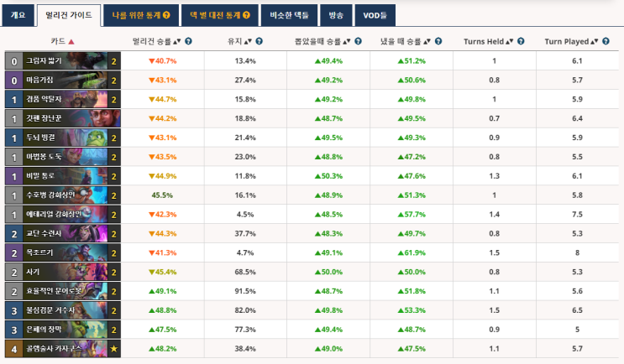Open the 깃펜 장난꾼 card tile
Viewport: 624px width, 364px height.
coord(63,118)
